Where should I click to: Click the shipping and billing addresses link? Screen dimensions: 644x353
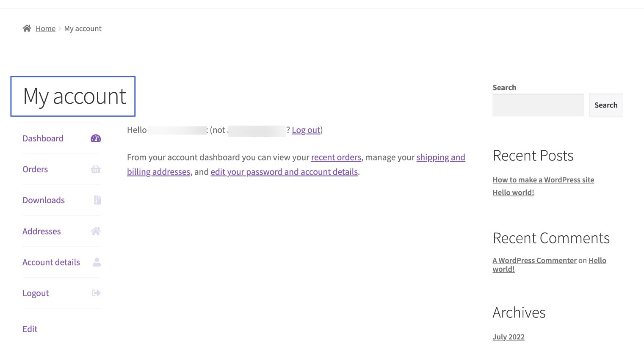[440, 157]
